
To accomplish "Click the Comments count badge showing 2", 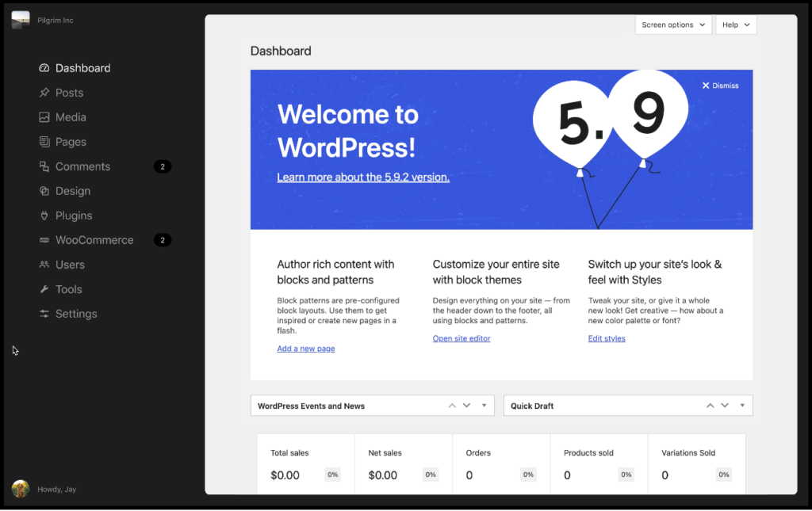I will tap(163, 166).
